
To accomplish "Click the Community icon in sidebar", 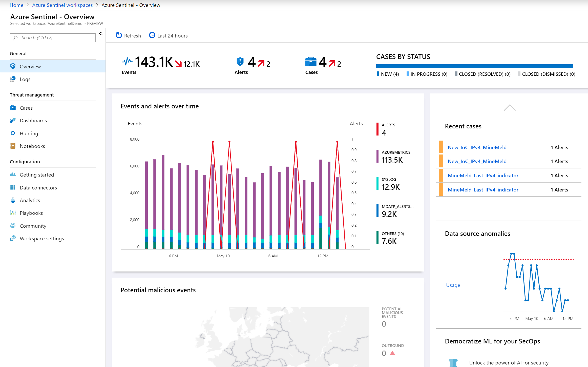I will click(x=13, y=226).
